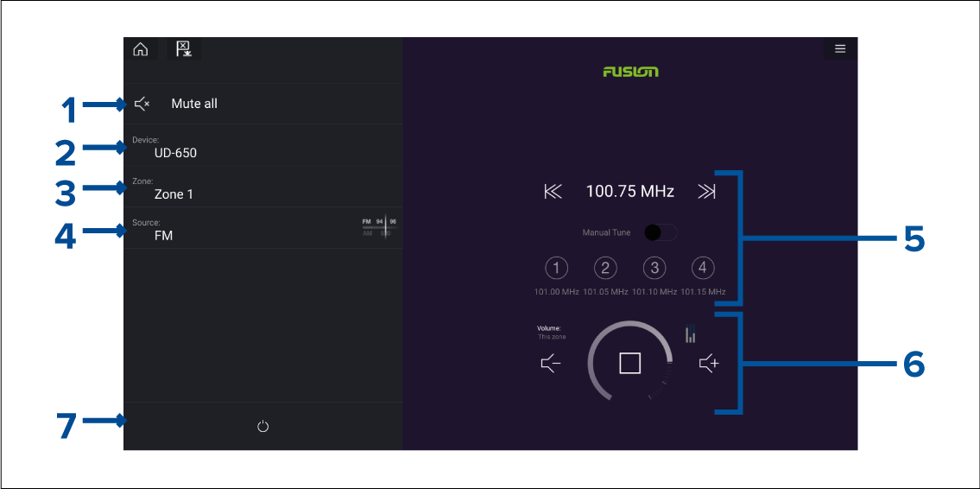Decrease volume with the speaker minus icon
This screenshot has height=489, width=980.
point(551,364)
